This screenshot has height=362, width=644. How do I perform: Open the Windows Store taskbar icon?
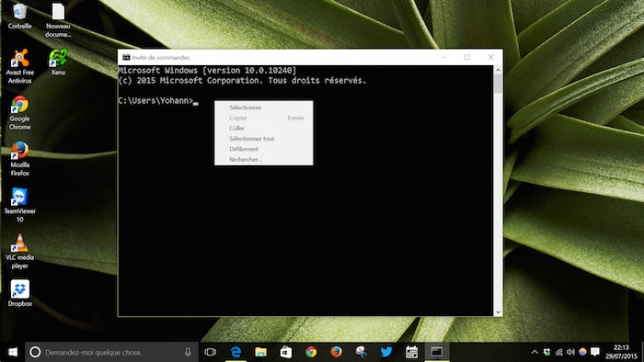pyautogui.click(x=286, y=352)
